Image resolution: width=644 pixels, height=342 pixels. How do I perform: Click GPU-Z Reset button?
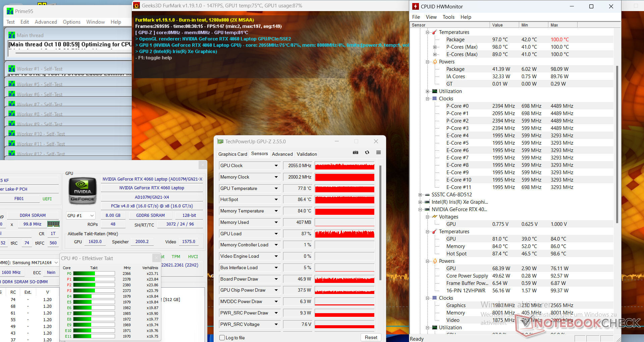(x=371, y=337)
